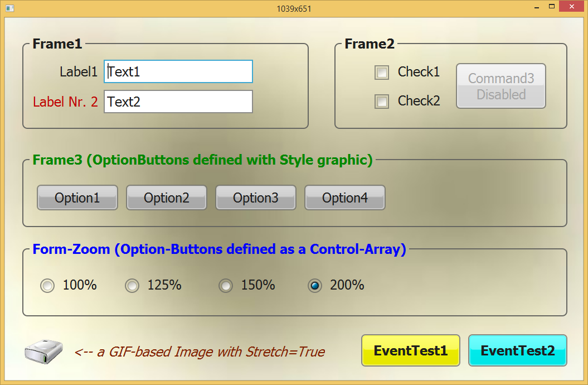Select the 150% zoom radio button
588x385 pixels.
pos(226,285)
